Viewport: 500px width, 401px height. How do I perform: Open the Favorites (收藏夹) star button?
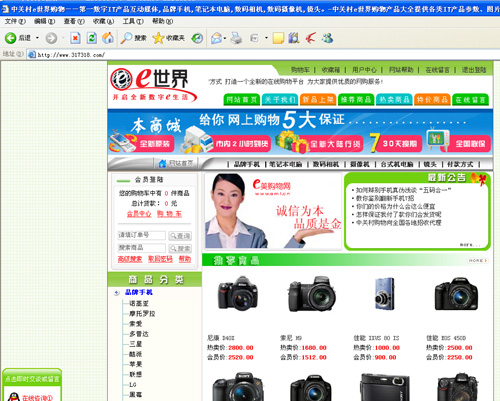tap(168, 38)
